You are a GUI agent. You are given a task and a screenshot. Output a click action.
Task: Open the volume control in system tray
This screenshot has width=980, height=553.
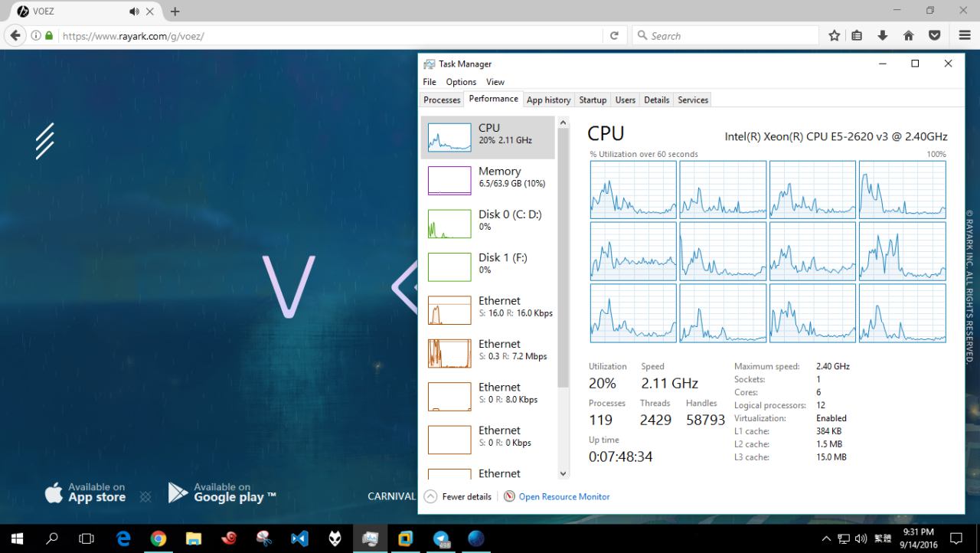(x=861, y=538)
